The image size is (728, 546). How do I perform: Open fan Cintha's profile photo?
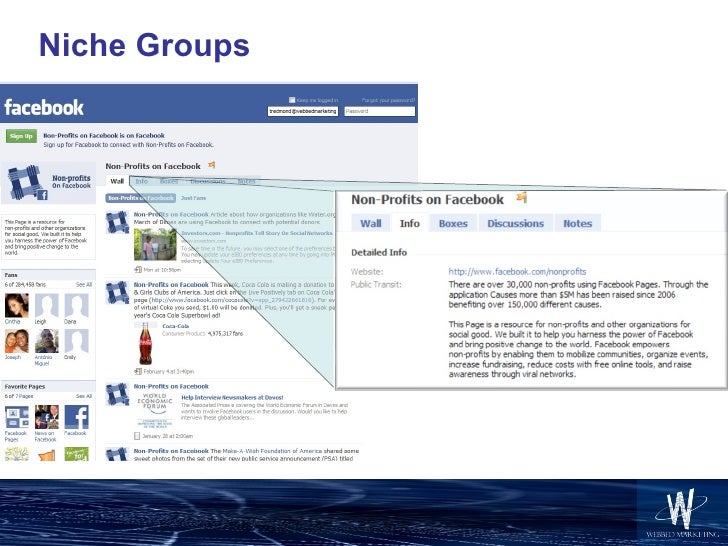pos(17,305)
